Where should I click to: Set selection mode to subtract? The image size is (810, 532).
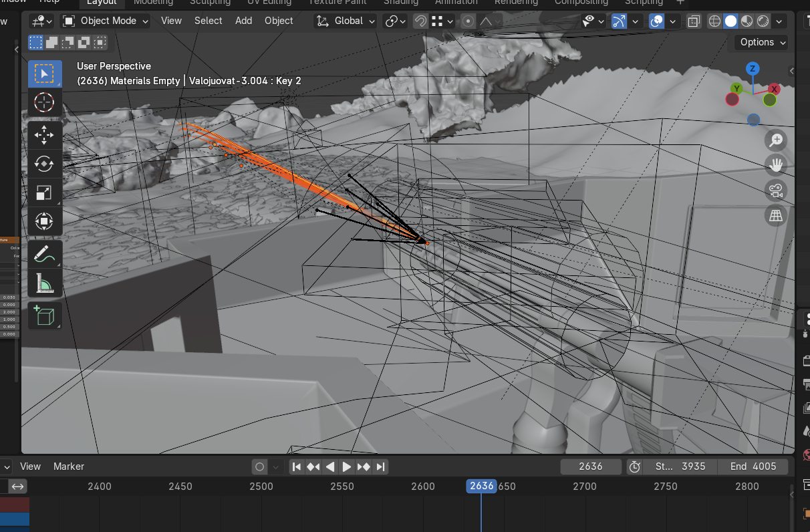(x=67, y=43)
